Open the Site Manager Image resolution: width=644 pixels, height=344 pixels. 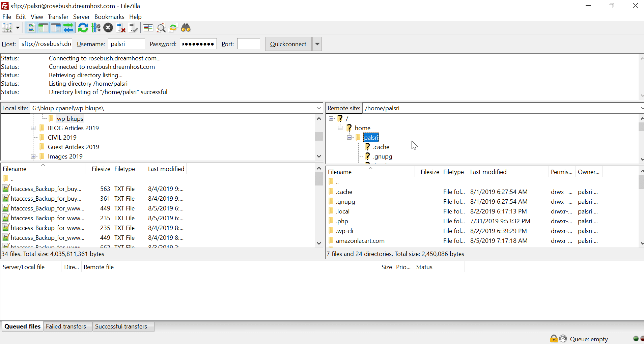(x=7, y=28)
